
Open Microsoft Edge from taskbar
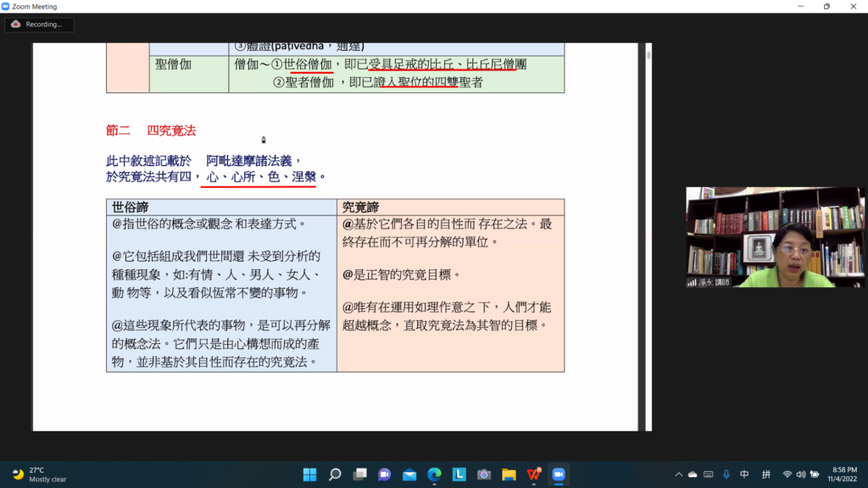click(x=434, y=474)
